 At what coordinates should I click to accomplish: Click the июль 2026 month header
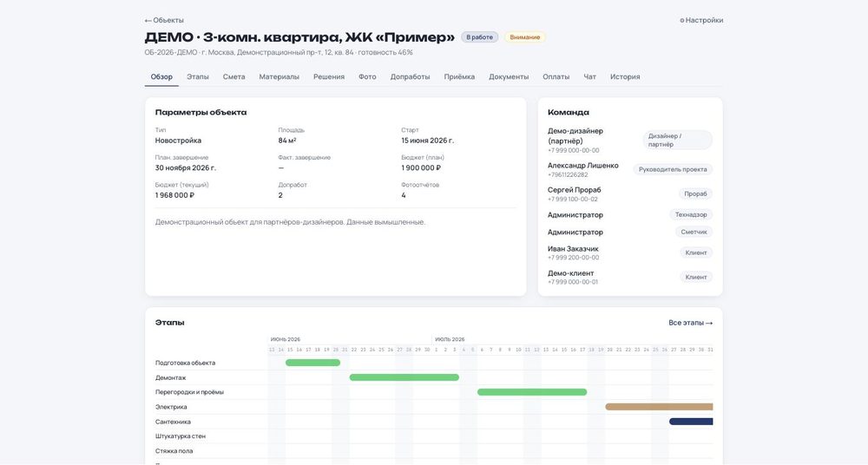pyautogui.click(x=450, y=339)
